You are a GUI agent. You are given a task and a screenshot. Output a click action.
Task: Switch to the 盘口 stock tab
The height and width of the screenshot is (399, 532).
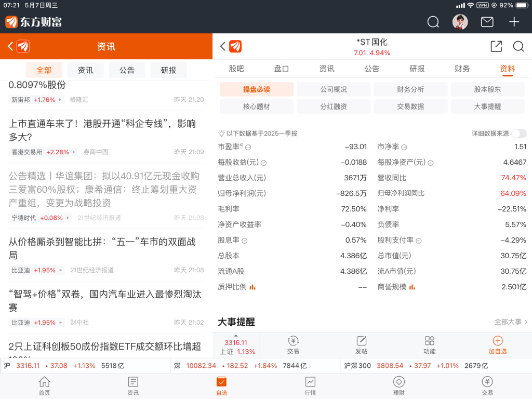pos(281,69)
